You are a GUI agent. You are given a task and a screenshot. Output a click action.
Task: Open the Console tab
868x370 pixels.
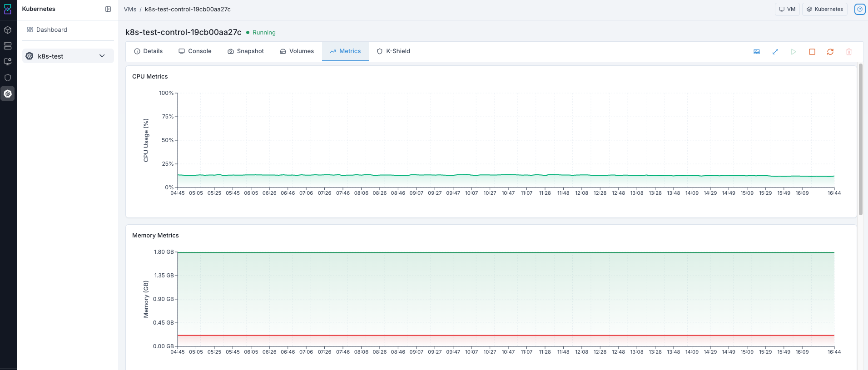195,51
